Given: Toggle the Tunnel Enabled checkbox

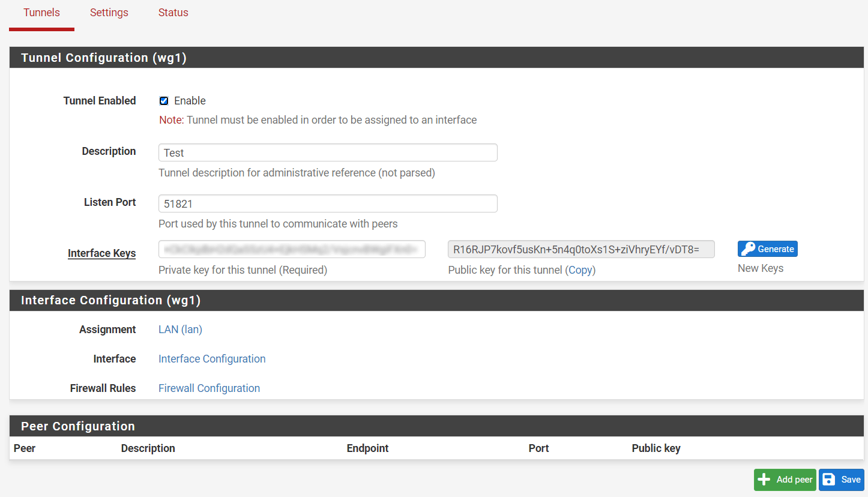Looking at the screenshot, I should coord(164,101).
